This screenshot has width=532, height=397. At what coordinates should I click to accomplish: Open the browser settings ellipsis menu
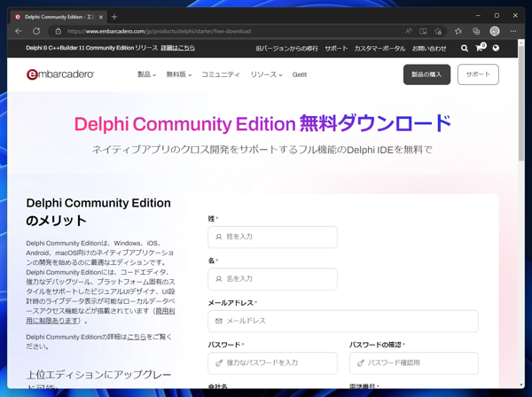513,31
